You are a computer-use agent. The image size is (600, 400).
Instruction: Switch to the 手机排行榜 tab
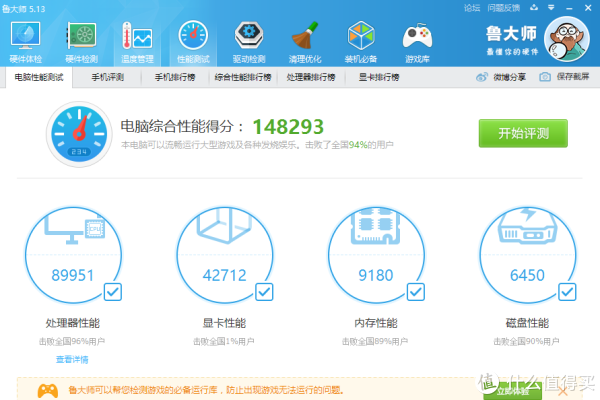[x=175, y=77]
